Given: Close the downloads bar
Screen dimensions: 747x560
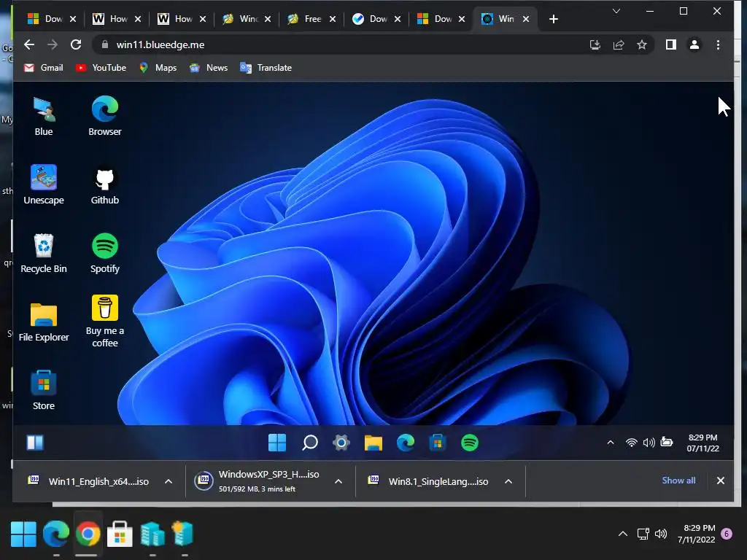Looking at the screenshot, I should click(x=720, y=481).
